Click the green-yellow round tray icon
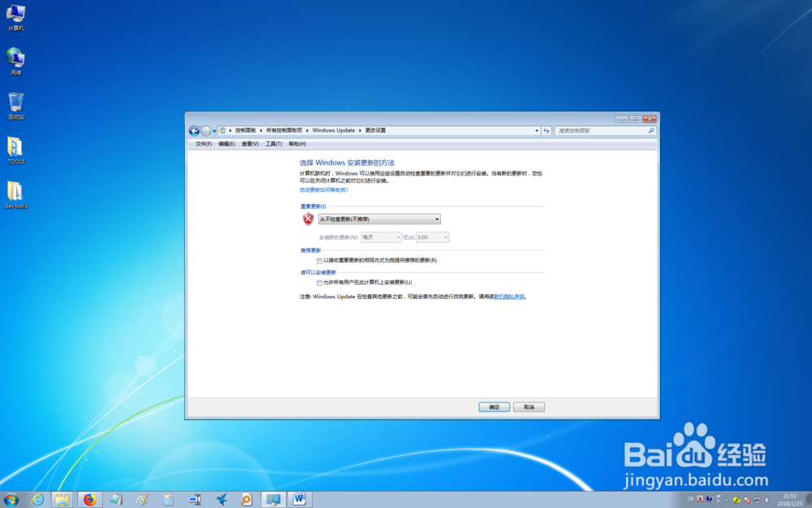The image size is (812, 508). (736, 500)
